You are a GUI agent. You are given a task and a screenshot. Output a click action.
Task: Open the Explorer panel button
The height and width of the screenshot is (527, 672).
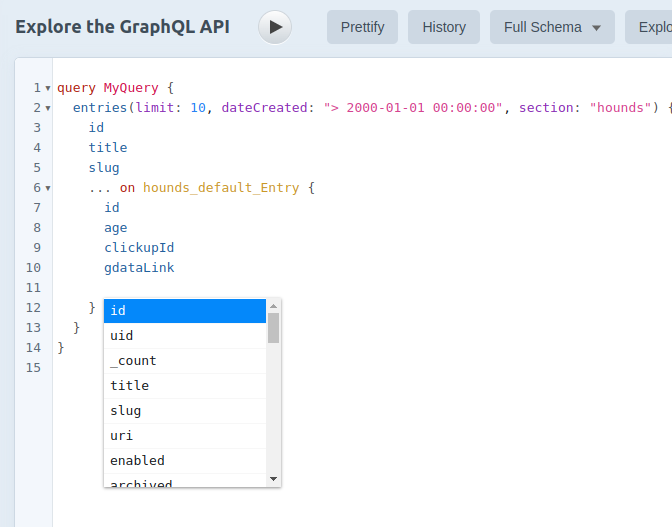(649, 27)
